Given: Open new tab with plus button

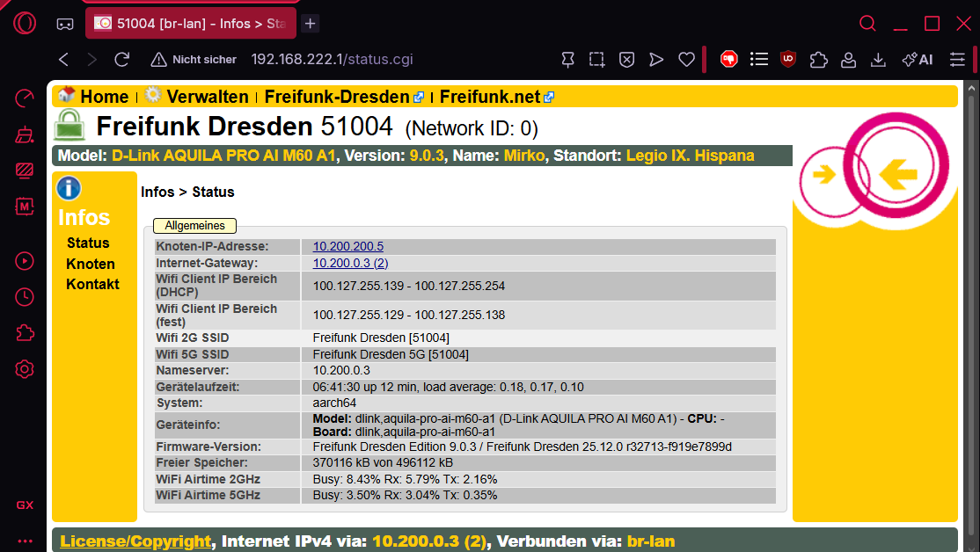Looking at the screenshot, I should 310,24.
